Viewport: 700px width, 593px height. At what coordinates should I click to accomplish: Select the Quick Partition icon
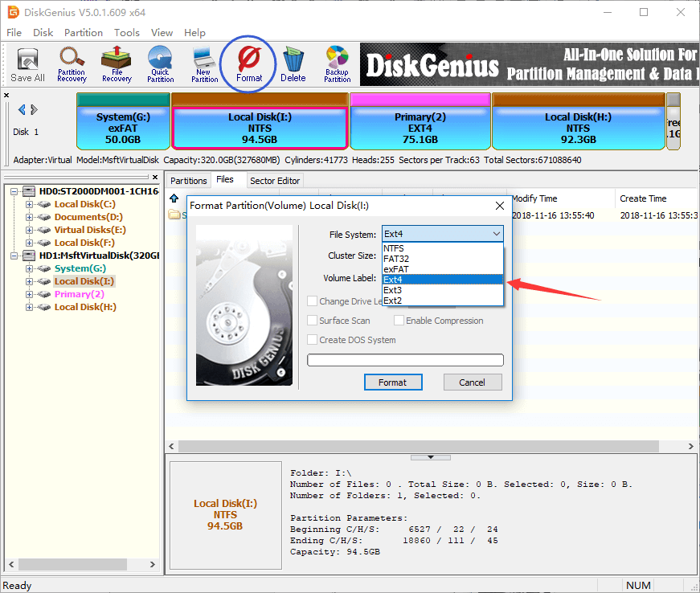(161, 64)
